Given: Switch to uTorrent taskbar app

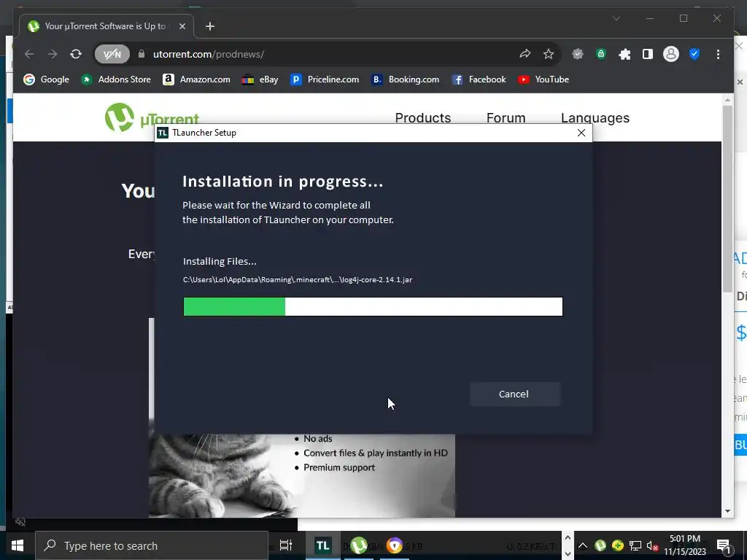Looking at the screenshot, I should click(359, 545).
